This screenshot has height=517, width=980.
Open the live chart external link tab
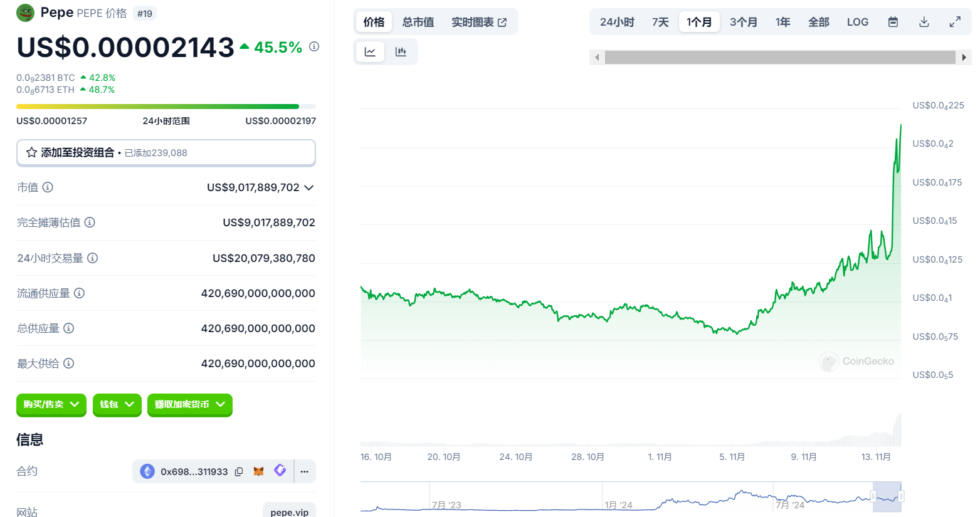tap(479, 22)
